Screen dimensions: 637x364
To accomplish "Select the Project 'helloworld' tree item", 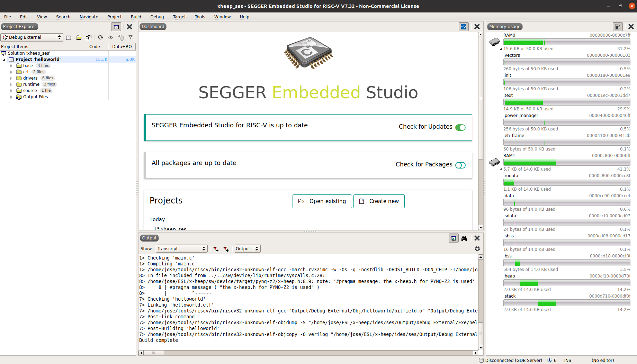I will coord(38,60).
